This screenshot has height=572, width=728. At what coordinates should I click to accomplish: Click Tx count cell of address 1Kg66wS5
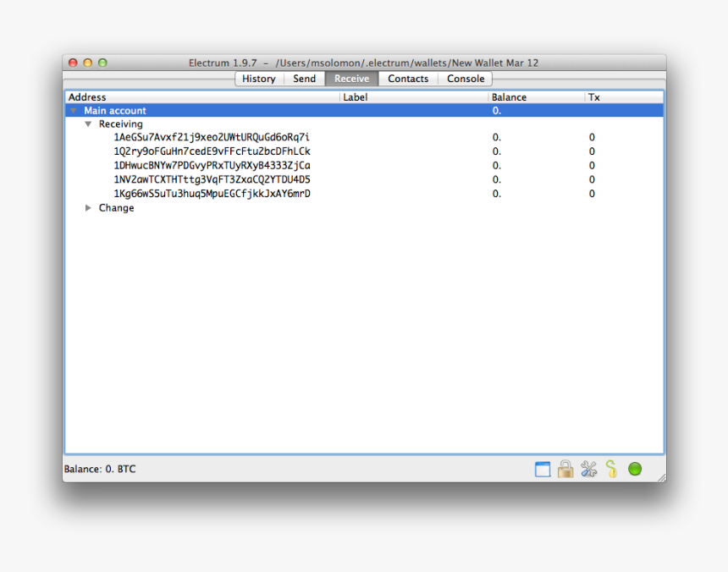coord(592,194)
